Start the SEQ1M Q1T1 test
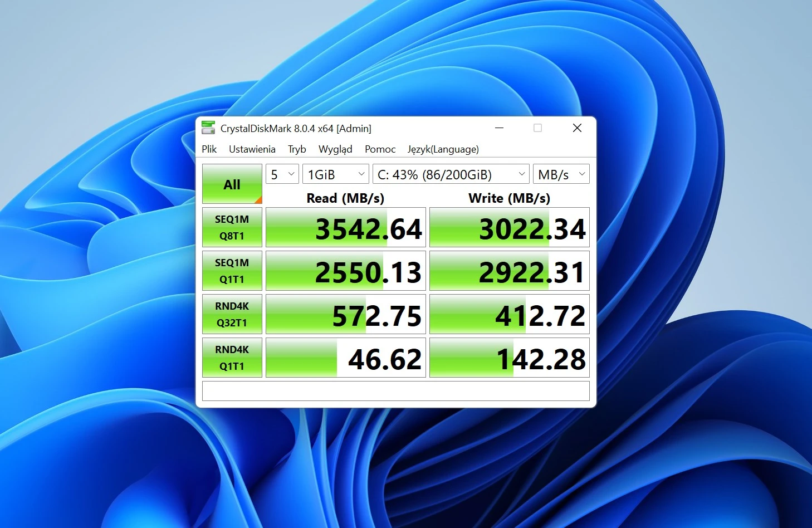The image size is (812, 528). click(x=232, y=271)
